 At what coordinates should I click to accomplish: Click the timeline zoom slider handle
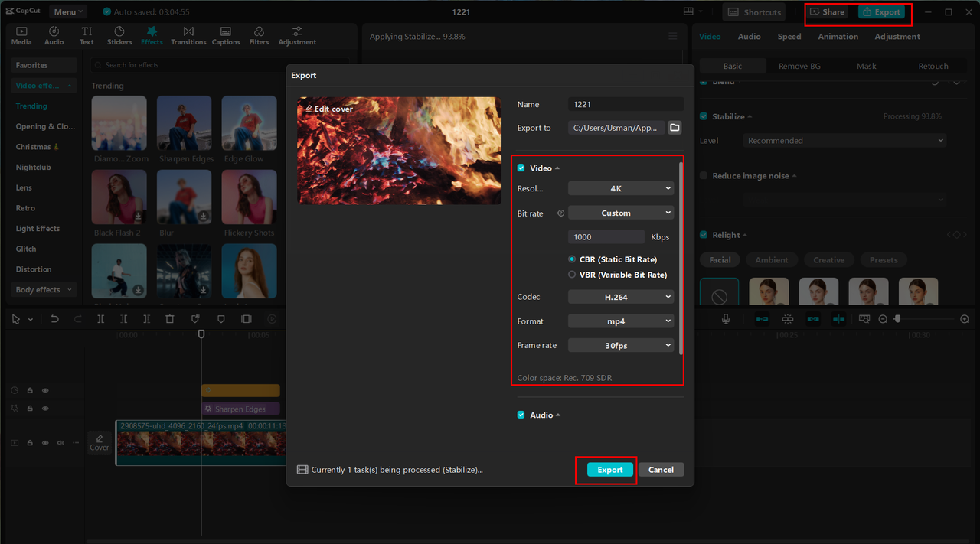[x=897, y=319]
